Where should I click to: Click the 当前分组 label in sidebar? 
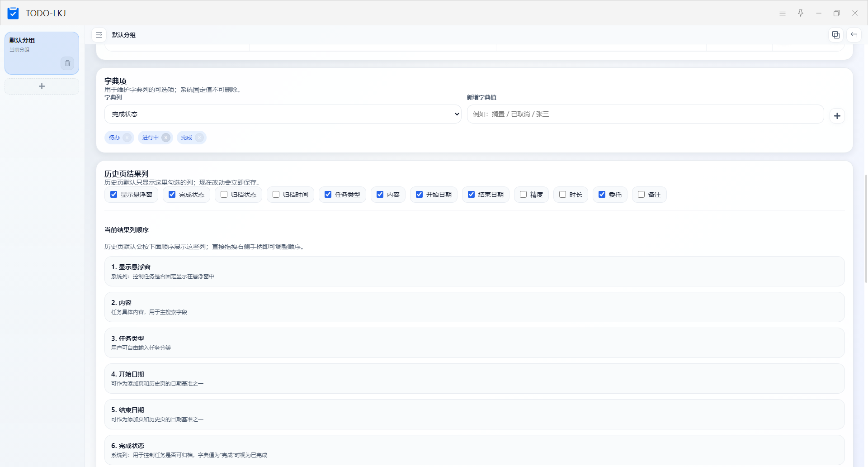pyautogui.click(x=19, y=50)
